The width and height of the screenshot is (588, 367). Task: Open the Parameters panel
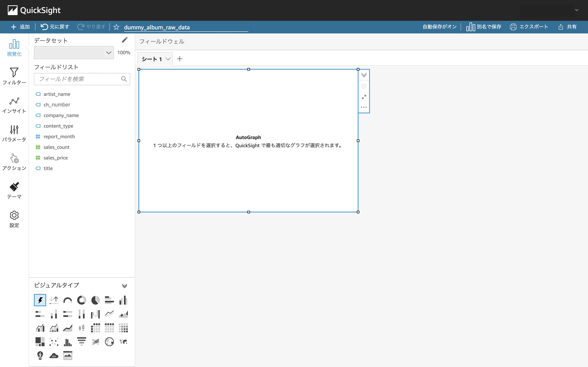click(x=14, y=133)
